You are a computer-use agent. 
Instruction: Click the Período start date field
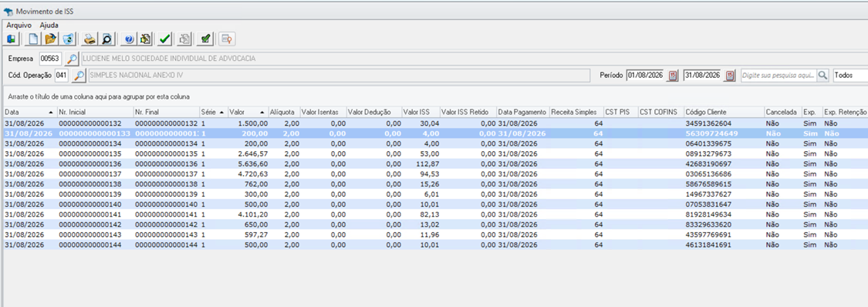(646, 76)
